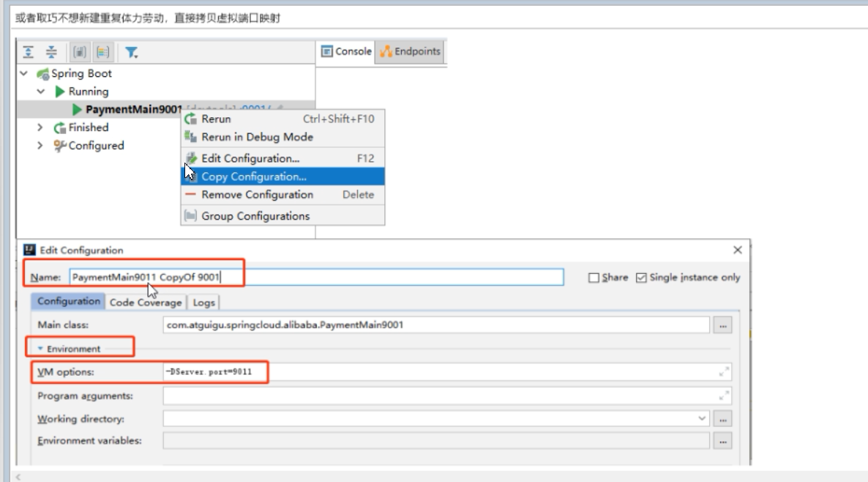Click the Finished rerun icon
The width and height of the screenshot is (868, 482).
60,128
